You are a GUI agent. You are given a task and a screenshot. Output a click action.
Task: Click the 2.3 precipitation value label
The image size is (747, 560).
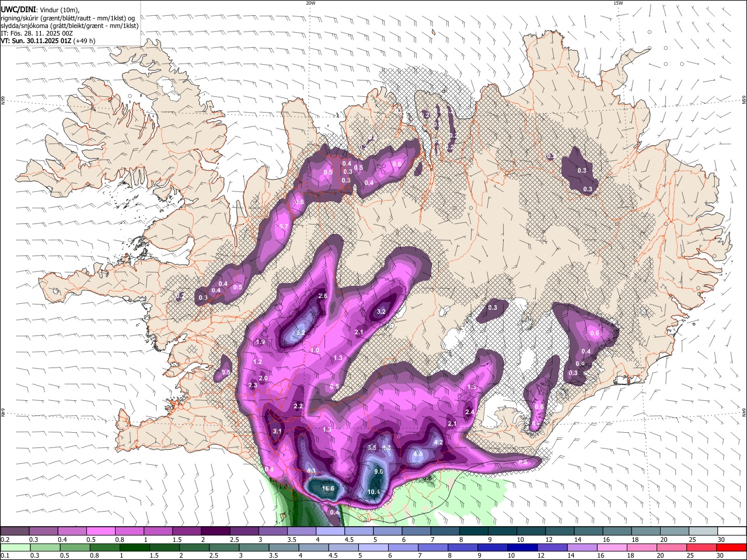coord(253,386)
